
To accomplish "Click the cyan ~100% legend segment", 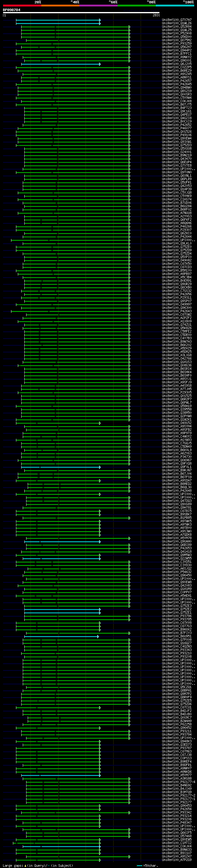I will [x=175, y=6].
